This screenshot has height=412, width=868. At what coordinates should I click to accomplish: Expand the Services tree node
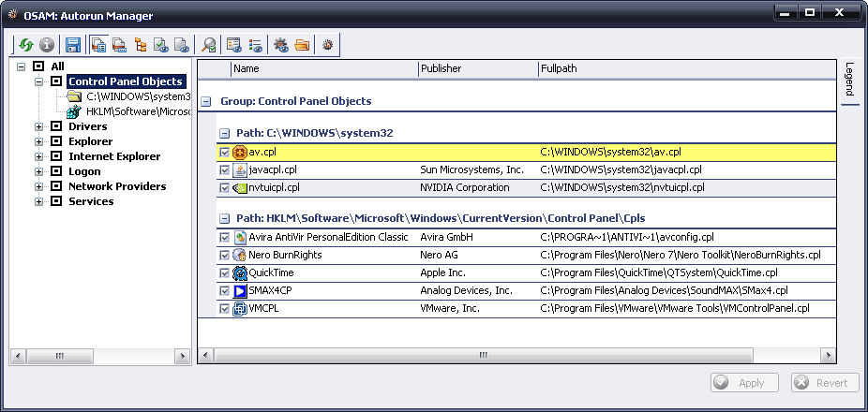click(x=38, y=201)
